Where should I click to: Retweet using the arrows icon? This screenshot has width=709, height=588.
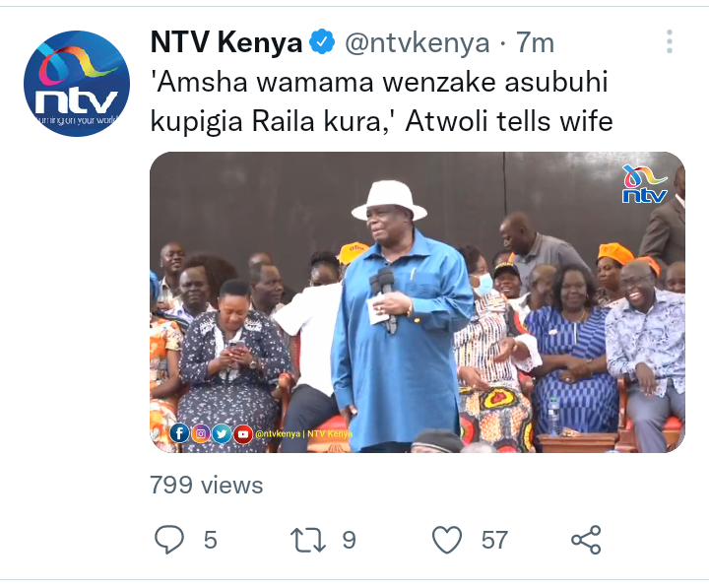pyautogui.click(x=308, y=540)
